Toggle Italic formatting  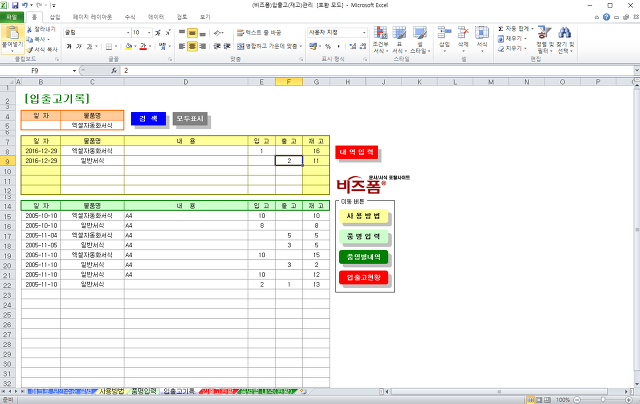pyautogui.click(x=79, y=46)
